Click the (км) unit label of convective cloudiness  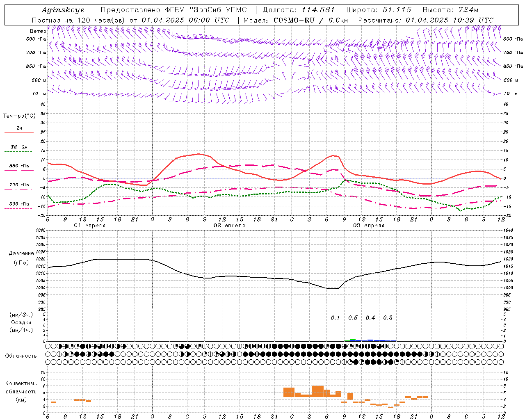coord(21,399)
